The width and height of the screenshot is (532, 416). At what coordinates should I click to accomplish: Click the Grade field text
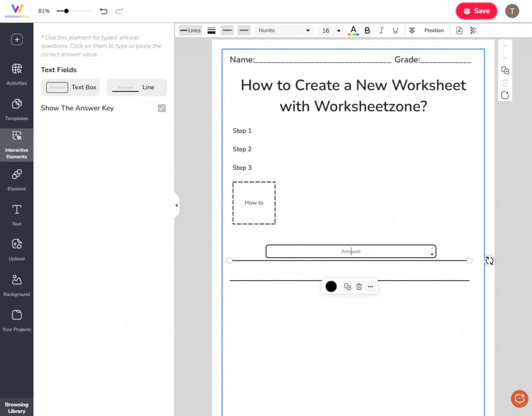(433, 60)
